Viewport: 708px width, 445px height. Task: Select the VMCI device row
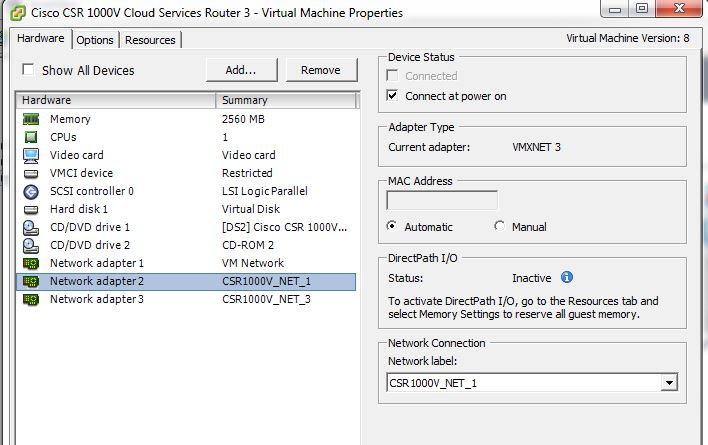pyautogui.click(x=186, y=173)
